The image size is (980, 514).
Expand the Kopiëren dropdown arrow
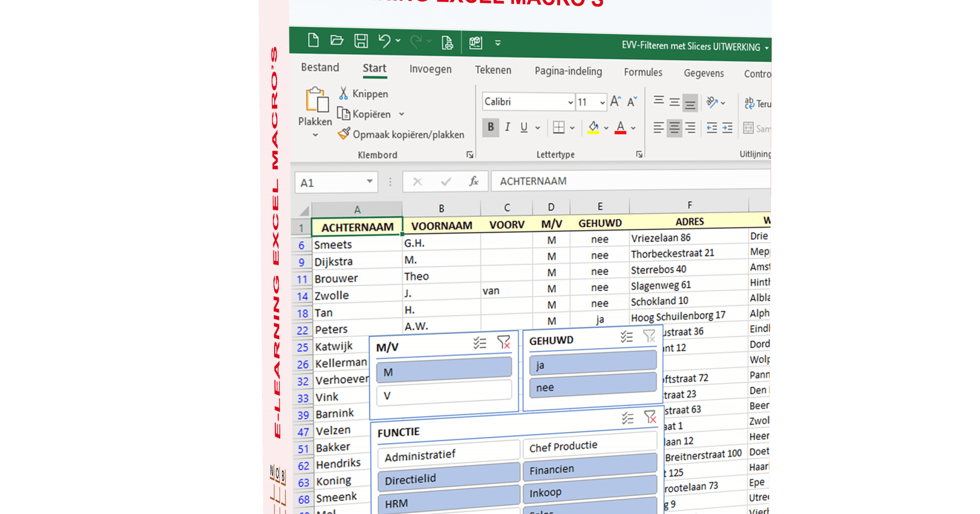coord(402,114)
